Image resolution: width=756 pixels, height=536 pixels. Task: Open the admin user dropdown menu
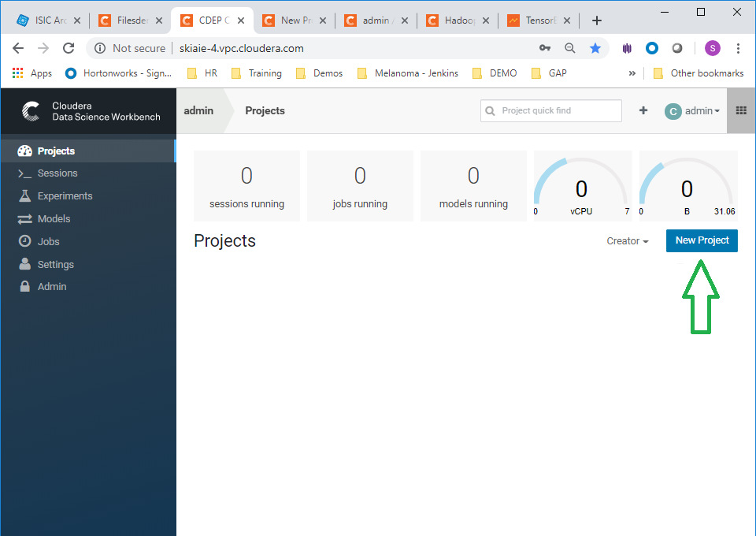(x=692, y=111)
